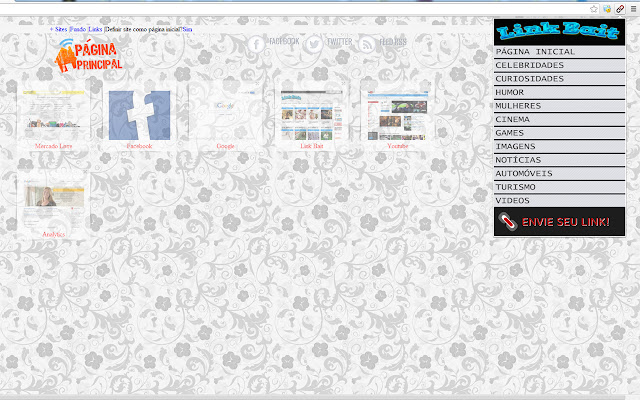Viewport: 640px width, 400px height.
Task: Click the Facebook icon in header
Action: [x=256, y=43]
